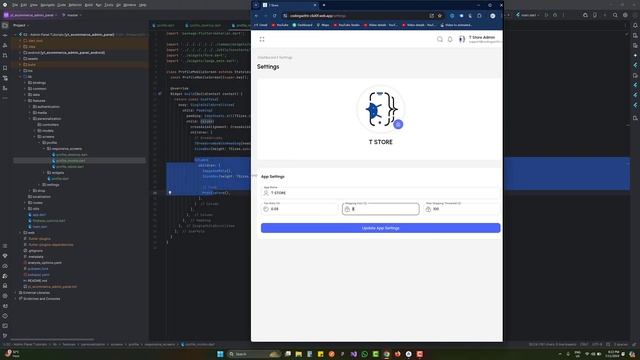The width and height of the screenshot is (640, 360).
Task: Open WhatsApp from the taskbar
Action: coord(364,354)
